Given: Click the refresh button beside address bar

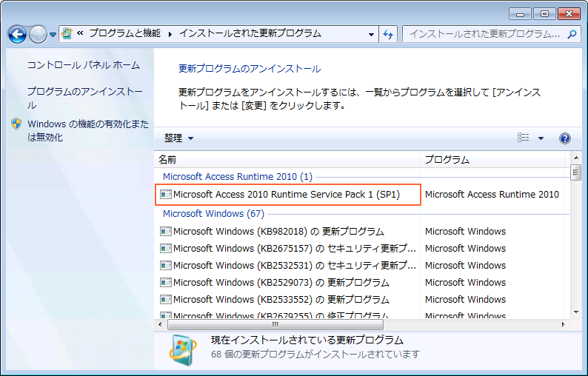Looking at the screenshot, I should tap(388, 35).
